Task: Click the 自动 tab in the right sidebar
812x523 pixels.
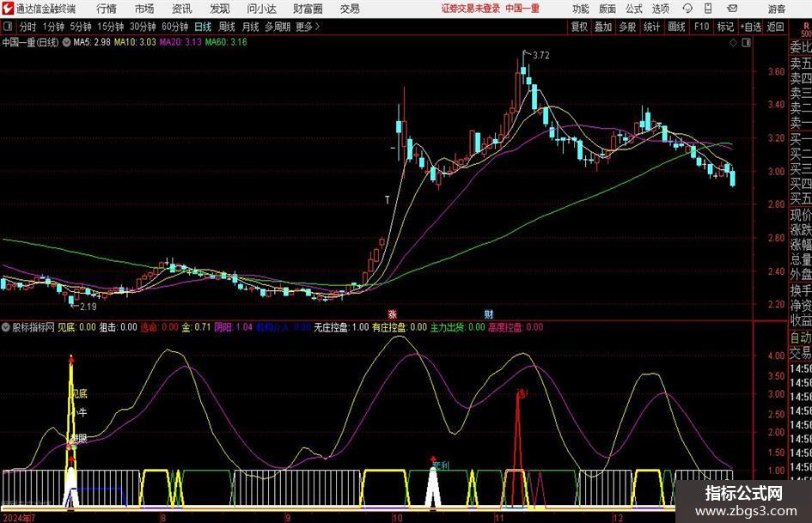Action: (801, 338)
